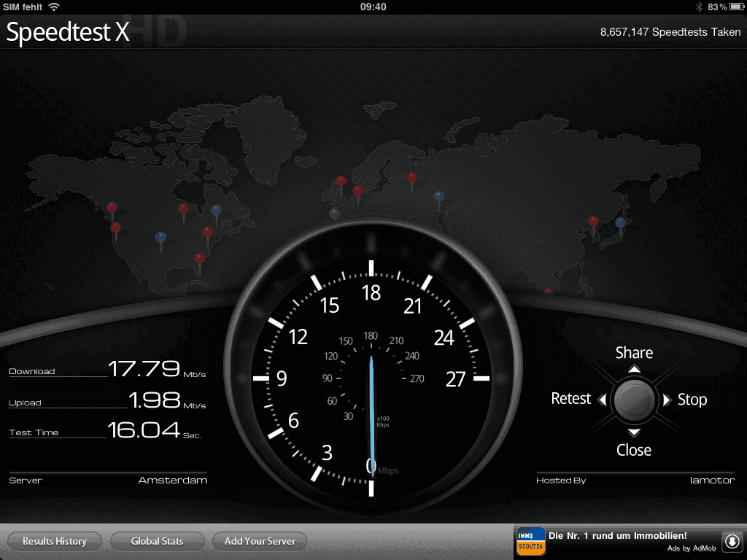Tap the Close down arrow

click(634, 432)
